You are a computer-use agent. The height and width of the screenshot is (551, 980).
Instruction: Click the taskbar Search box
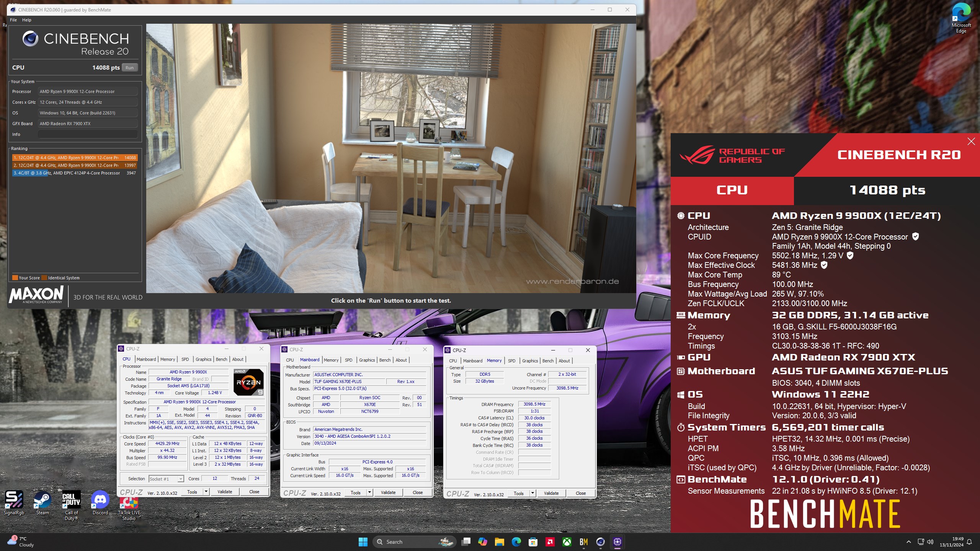tap(414, 542)
